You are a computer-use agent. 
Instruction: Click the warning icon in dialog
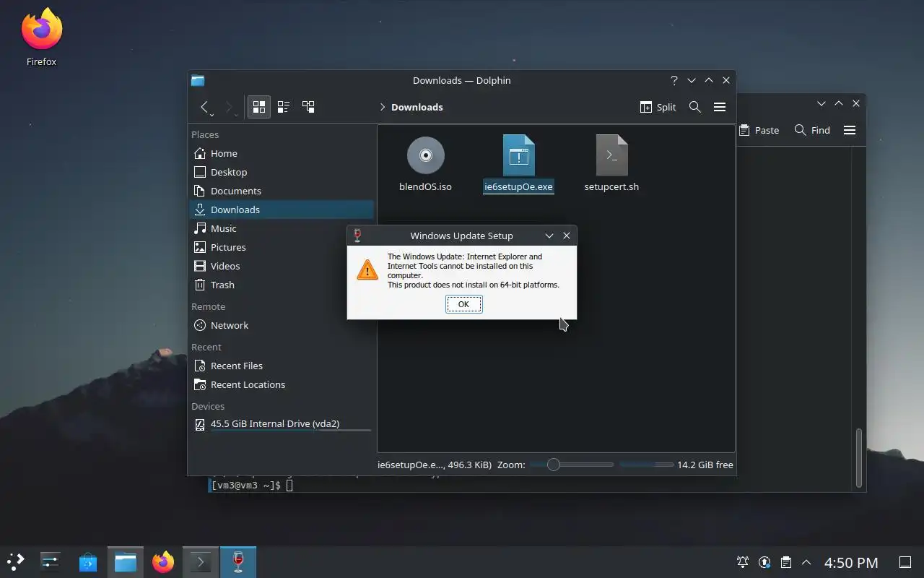click(x=367, y=270)
